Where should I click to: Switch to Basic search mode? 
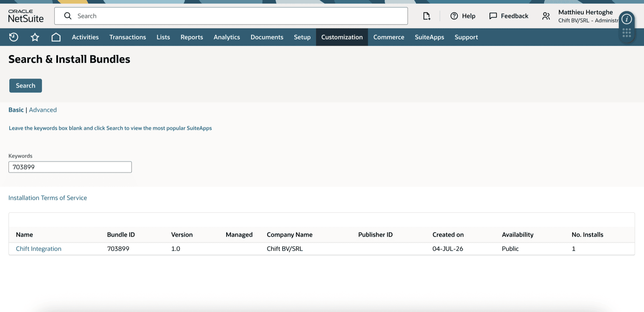coord(16,110)
